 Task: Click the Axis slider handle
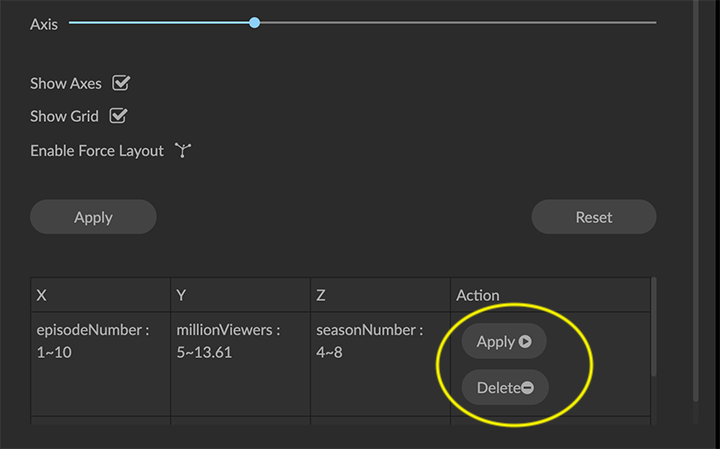pos(255,22)
